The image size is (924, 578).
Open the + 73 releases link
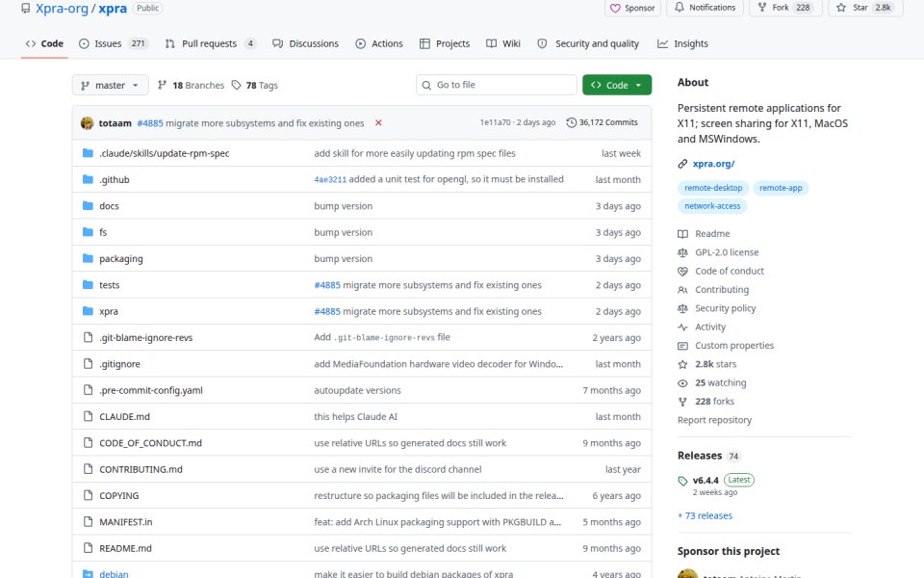705,515
